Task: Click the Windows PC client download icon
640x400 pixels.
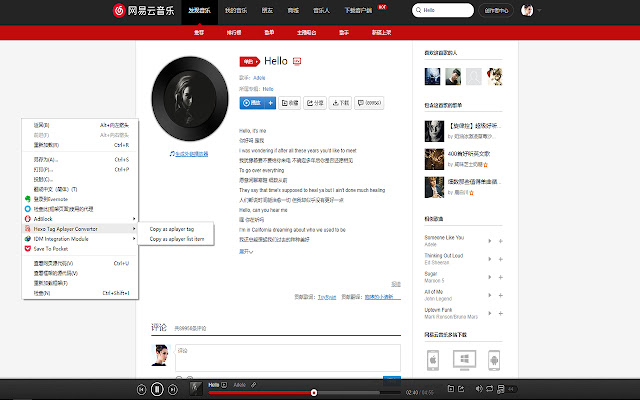Action: [464, 360]
